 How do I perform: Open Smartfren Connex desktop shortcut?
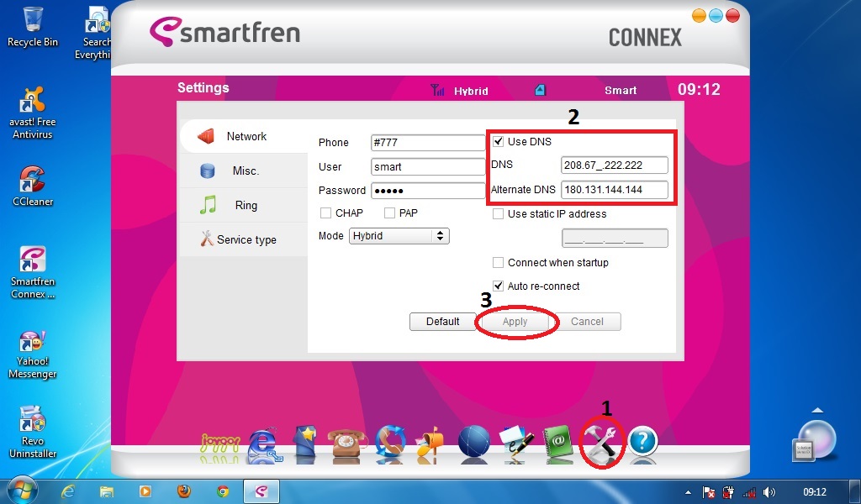33,272
